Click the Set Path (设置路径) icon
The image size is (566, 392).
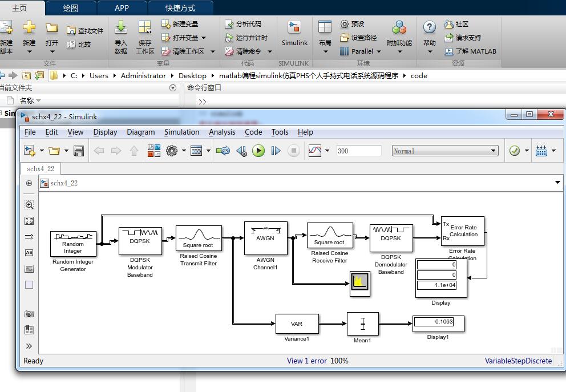345,38
